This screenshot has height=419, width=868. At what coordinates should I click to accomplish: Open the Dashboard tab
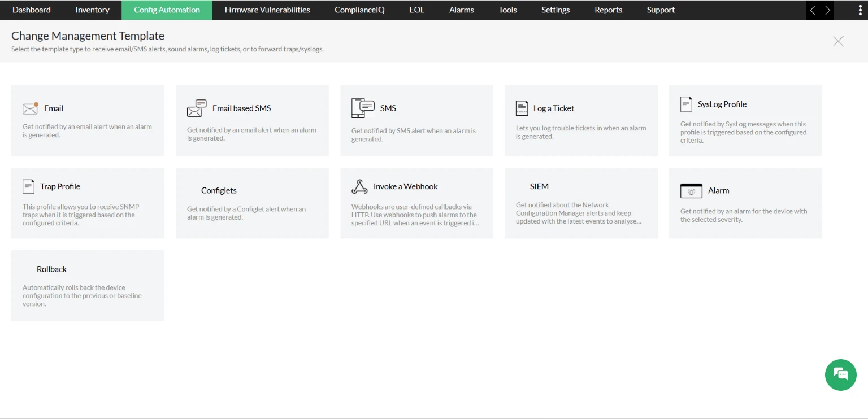point(32,10)
